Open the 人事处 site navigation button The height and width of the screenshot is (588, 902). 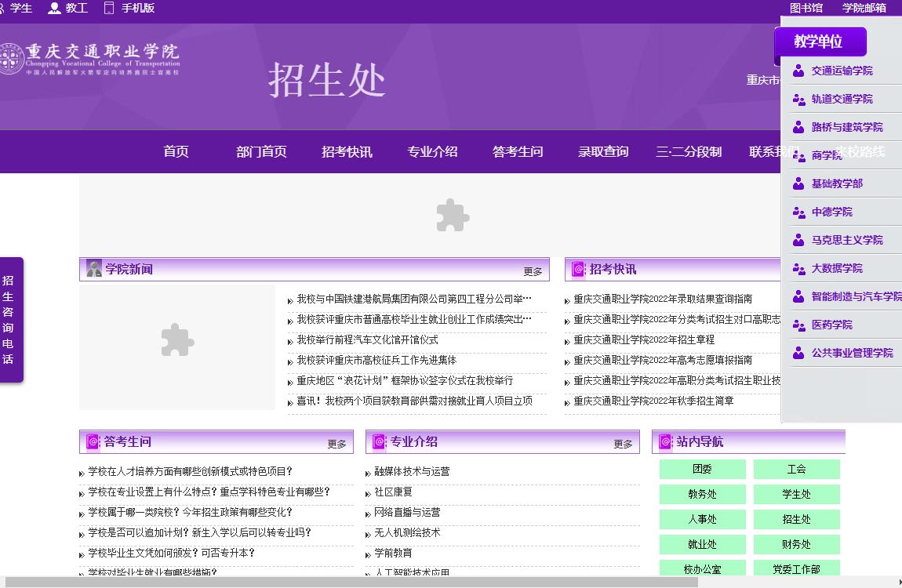[703, 520]
